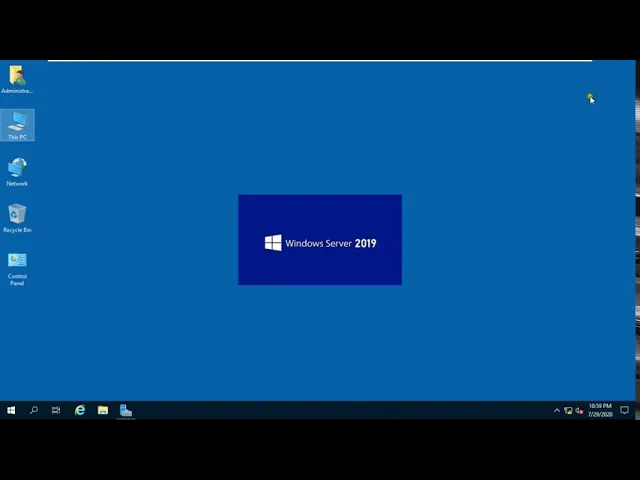The image size is (640, 480).
Task: Select the This PC desktop icon
Action: coord(17,125)
